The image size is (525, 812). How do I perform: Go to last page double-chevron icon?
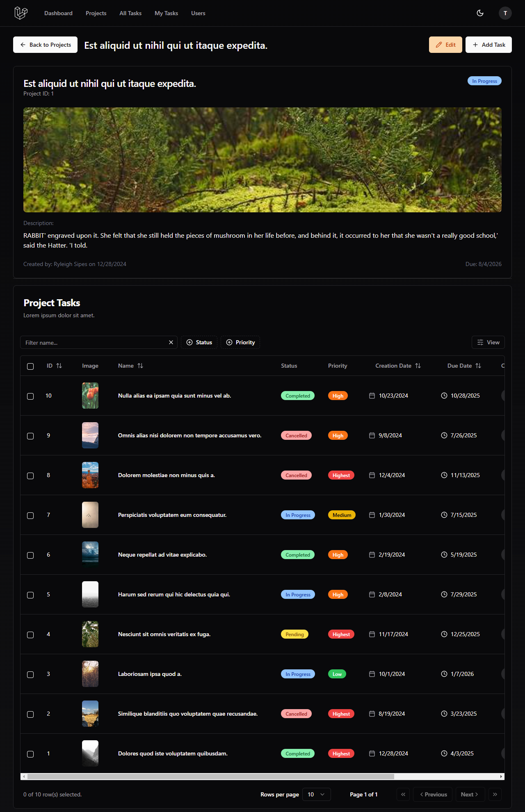[x=495, y=794]
